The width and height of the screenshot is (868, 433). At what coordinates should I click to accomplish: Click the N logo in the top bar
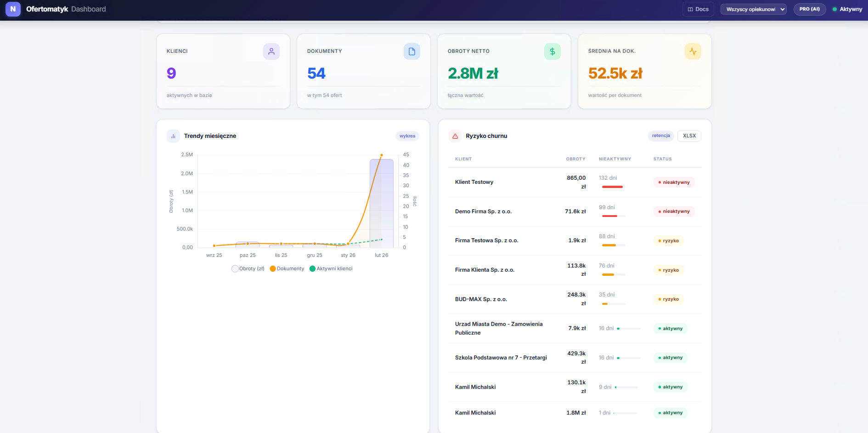click(x=13, y=9)
